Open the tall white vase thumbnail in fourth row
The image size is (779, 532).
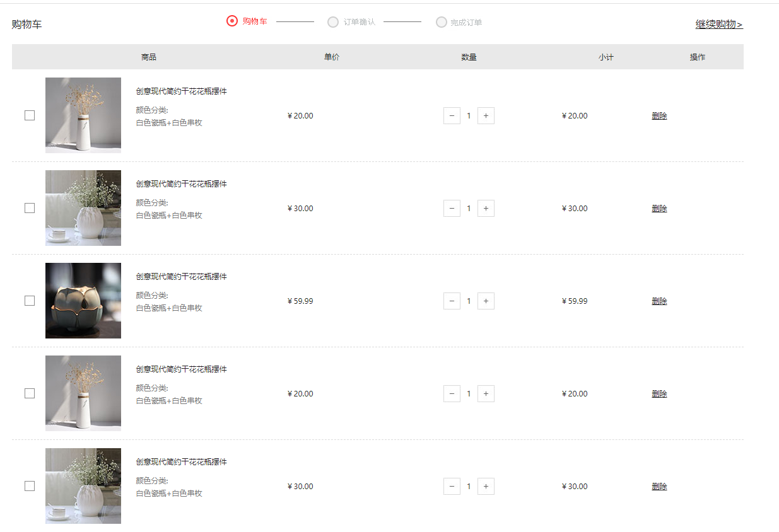(x=83, y=393)
